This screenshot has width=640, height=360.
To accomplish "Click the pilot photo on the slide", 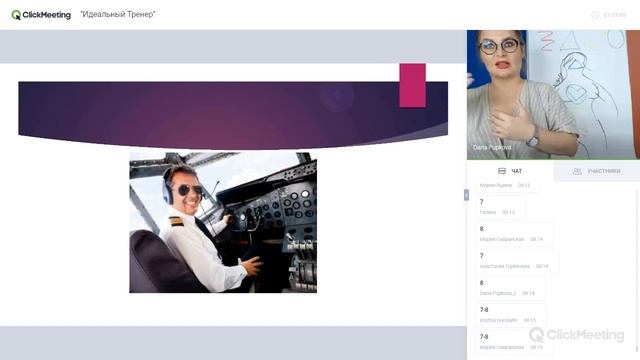I will click(x=223, y=223).
